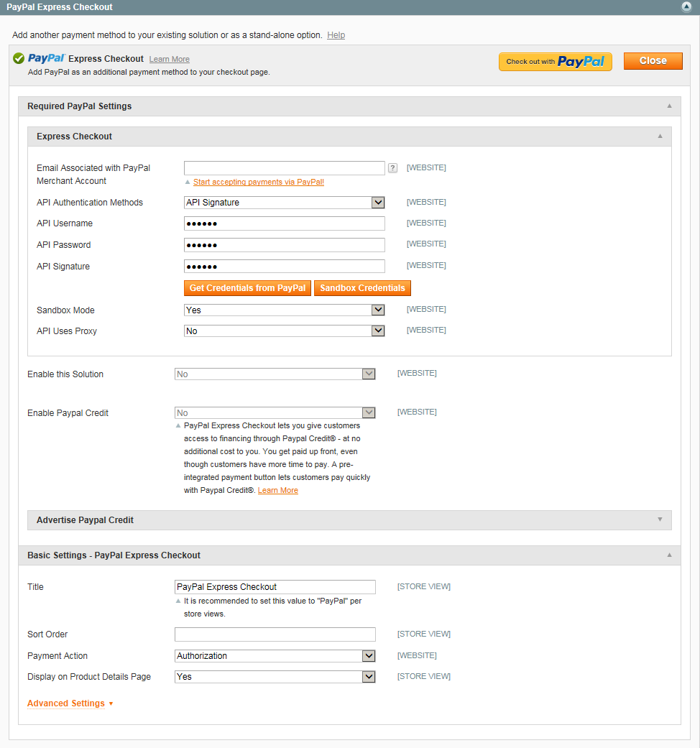
Task: Click the Sandbox Credentials button
Action: pos(362,288)
